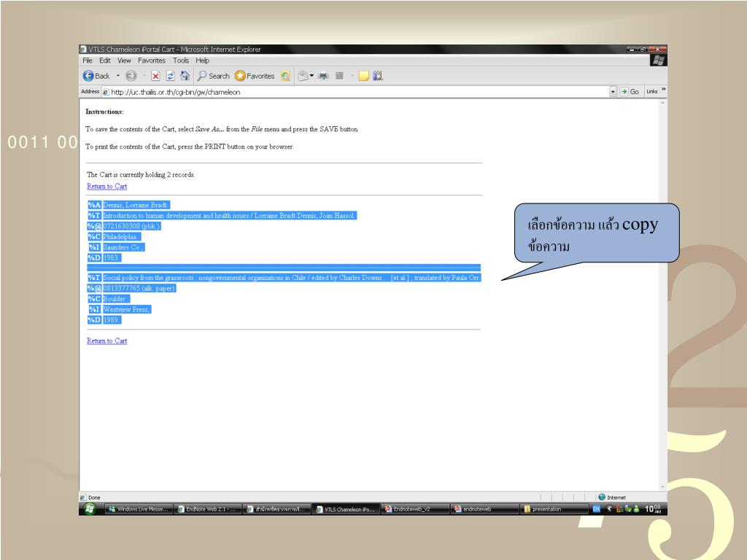The image size is (747, 560).
Task: Open the File menu
Action: click(88, 61)
